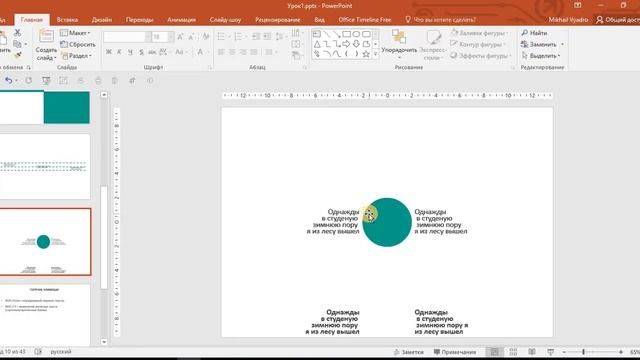Click the spell check icon in status bar
The height and width of the screenshot is (360, 640).
coord(38,351)
